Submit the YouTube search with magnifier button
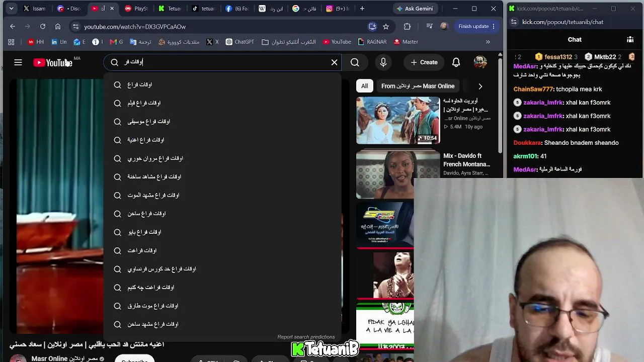The width and height of the screenshot is (644, 362). coord(355,62)
